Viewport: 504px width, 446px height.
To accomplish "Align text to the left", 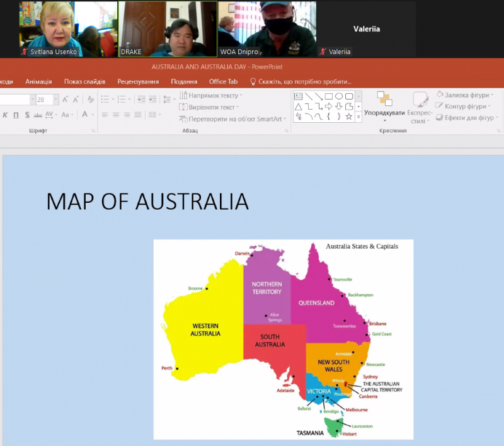I will [105, 115].
